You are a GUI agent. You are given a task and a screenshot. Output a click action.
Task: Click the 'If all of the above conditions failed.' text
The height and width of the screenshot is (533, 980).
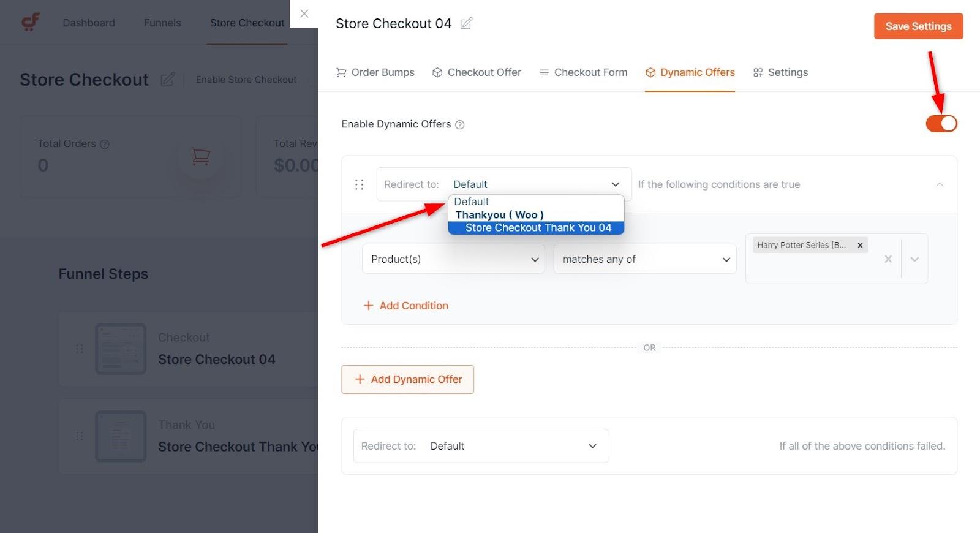[862, 446]
